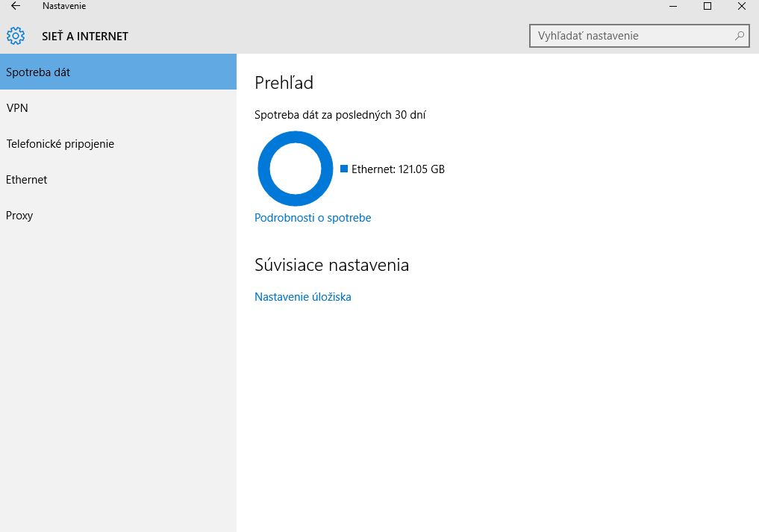Viewport: 759px width, 532px height.
Task: Maximize the Nastavenie window
Action: pos(708,6)
